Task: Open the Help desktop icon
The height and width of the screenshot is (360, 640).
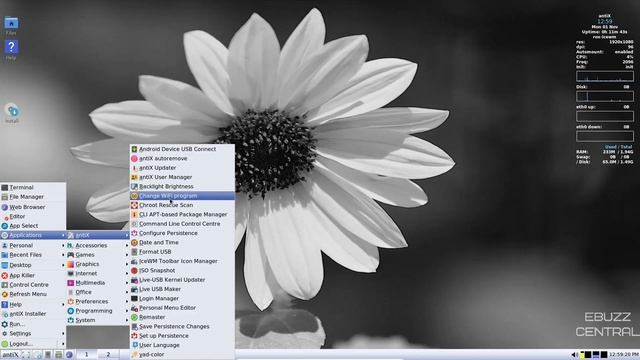Action: point(11,50)
